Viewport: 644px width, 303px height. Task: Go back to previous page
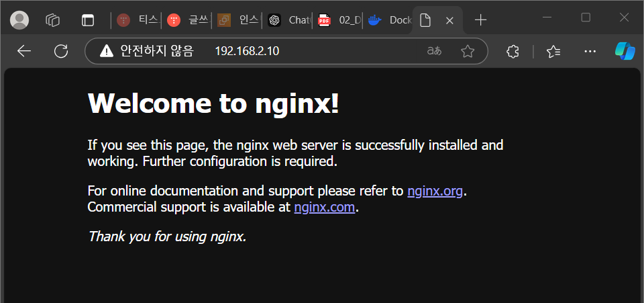click(24, 51)
